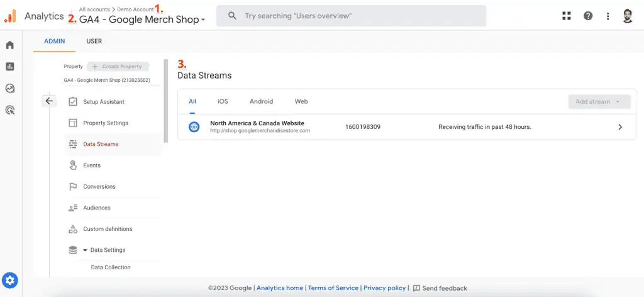Expand the North America & Canada Website stream chevron
This screenshot has height=297, width=644.
click(620, 127)
